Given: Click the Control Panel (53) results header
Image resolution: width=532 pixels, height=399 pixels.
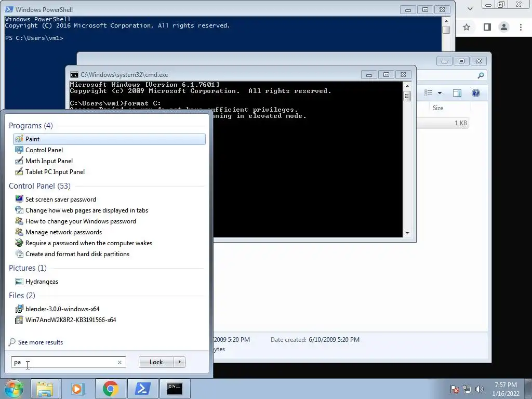Looking at the screenshot, I should pos(39,186).
